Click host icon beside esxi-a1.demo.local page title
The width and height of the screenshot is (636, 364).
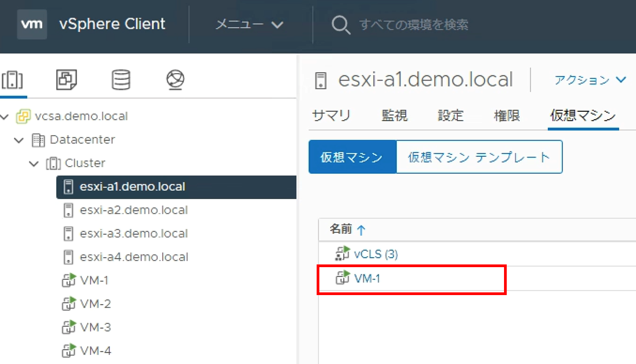coord(320,80)
